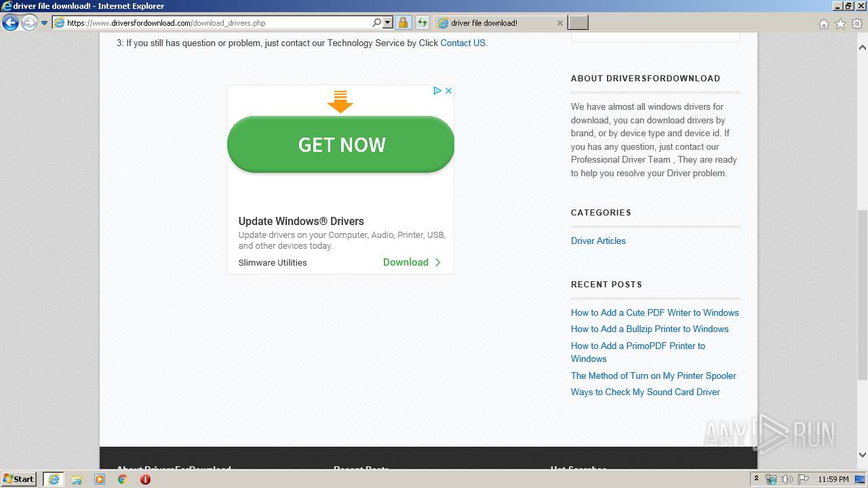Viewport: 868px width, 488px height.
Task: Open the Windows Start menu
Action: 19,479
